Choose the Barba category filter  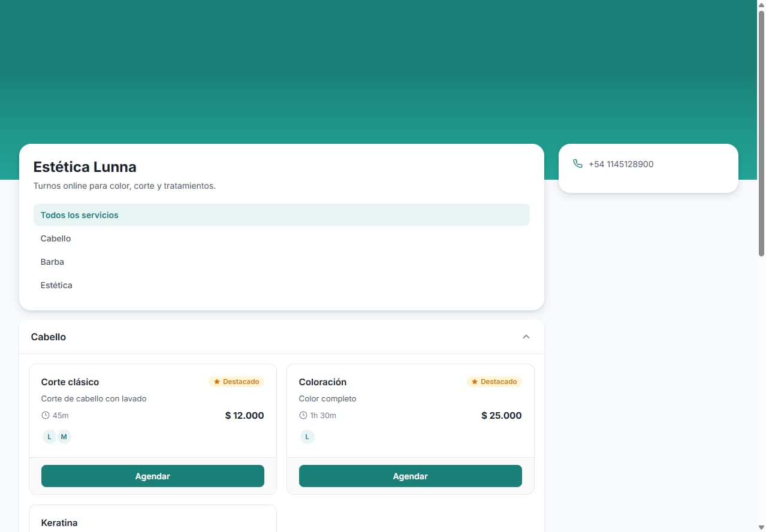pos(282,262)
